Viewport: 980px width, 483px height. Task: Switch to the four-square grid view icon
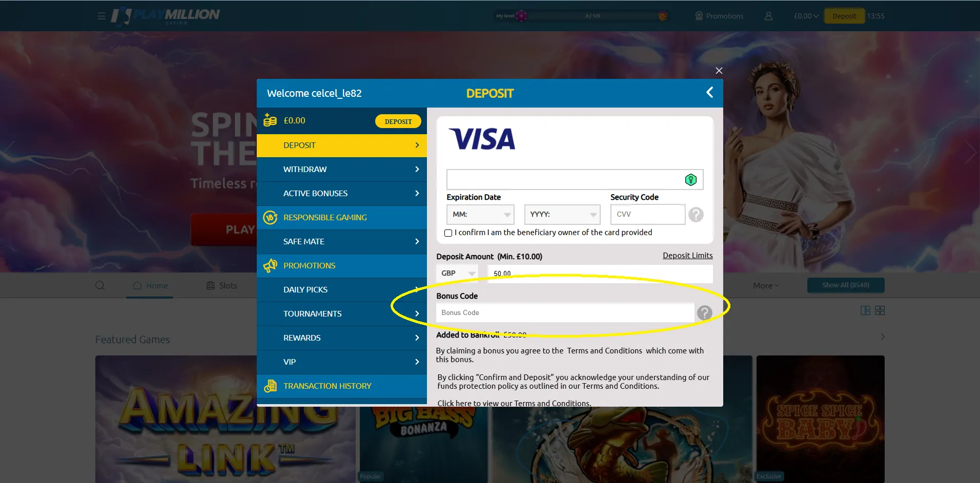coord(880,310)
